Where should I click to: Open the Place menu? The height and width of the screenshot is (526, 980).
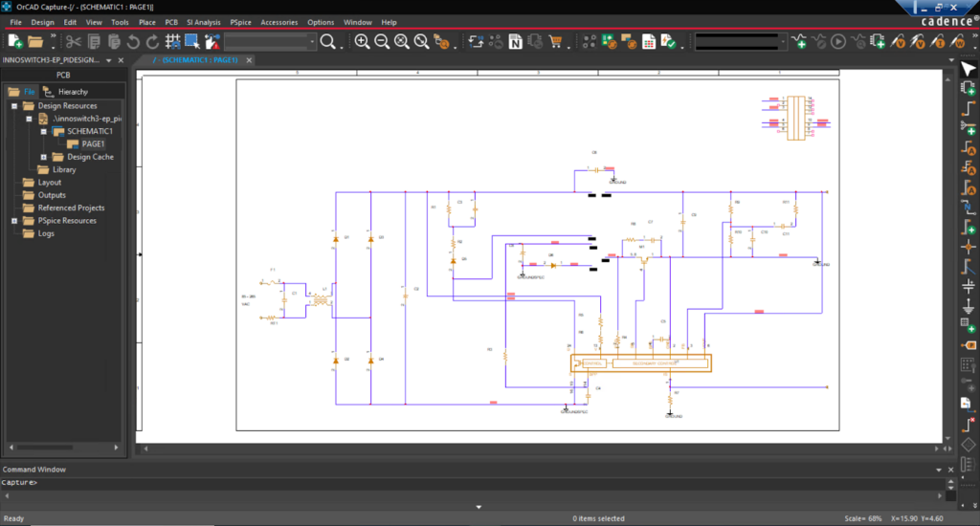146,23
